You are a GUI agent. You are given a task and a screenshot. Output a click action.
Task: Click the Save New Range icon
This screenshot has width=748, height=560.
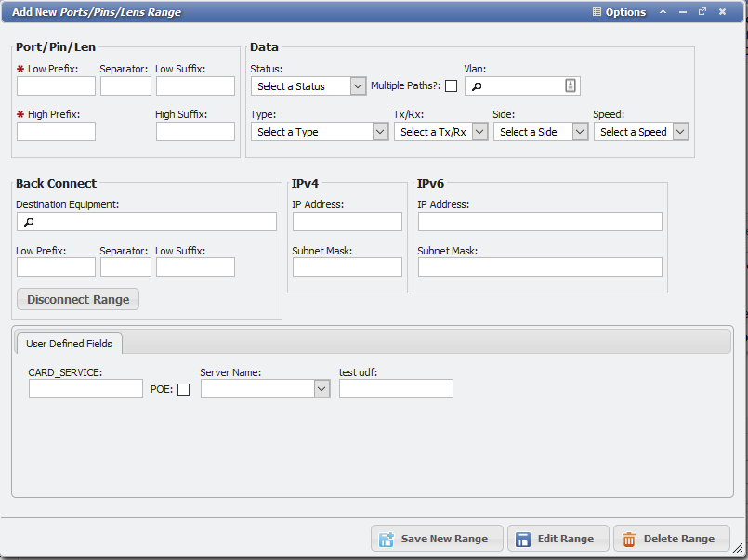point(387,539)
